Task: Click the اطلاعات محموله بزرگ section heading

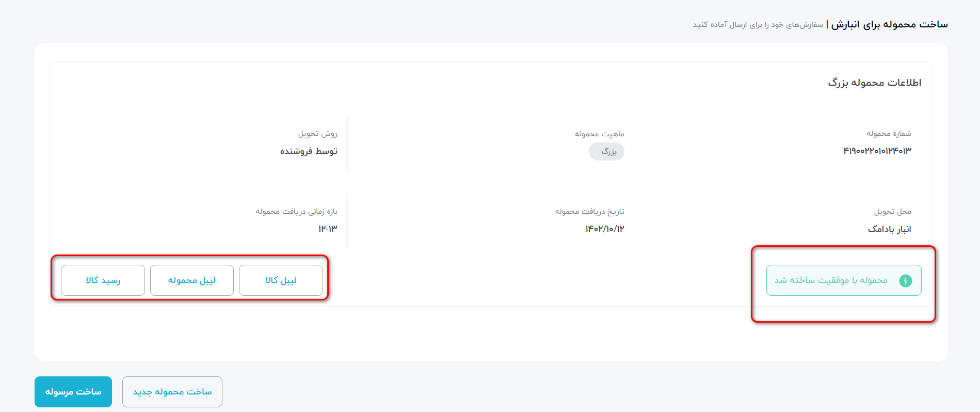Action: (875, 83)
